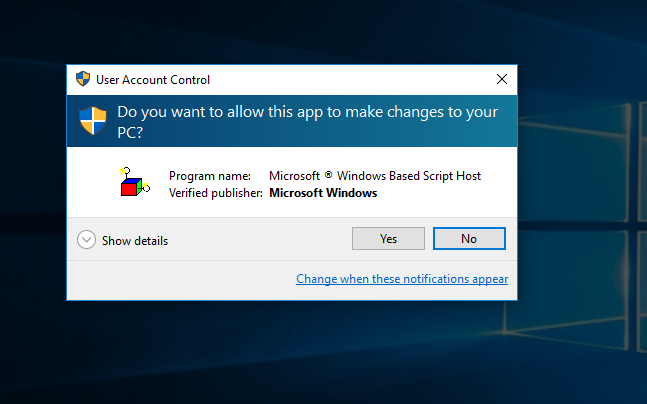The image size is (647, 404).
Task: Click the 'Do you want to allow' question heading
Action: pyautogui.click(x=307, y=122)
